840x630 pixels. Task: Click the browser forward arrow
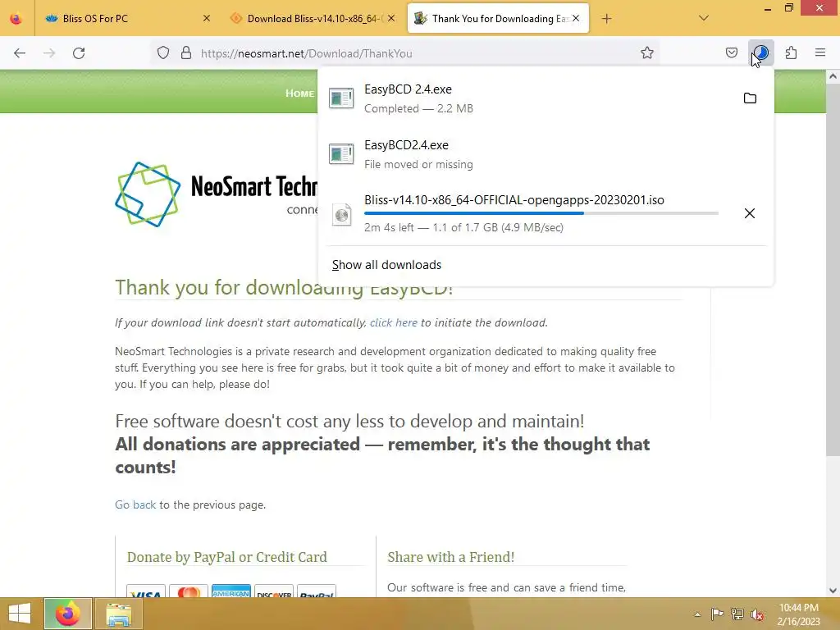(49, 53)
